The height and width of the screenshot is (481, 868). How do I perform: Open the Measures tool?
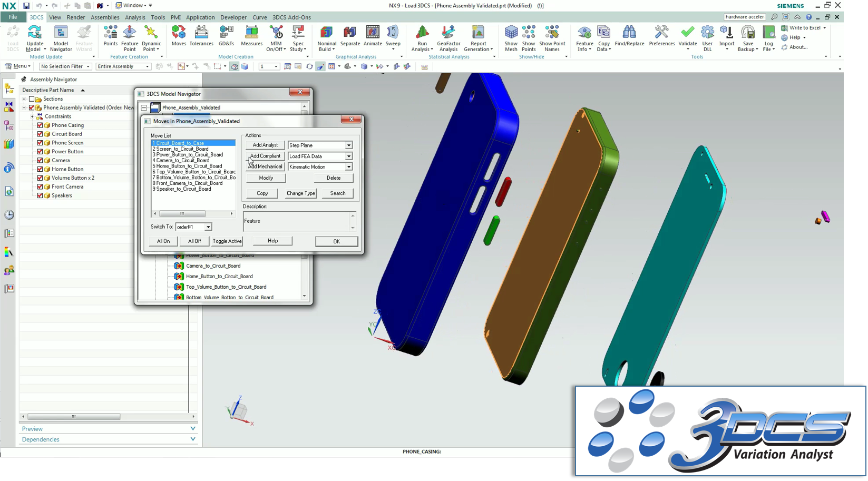coord(251,35)
